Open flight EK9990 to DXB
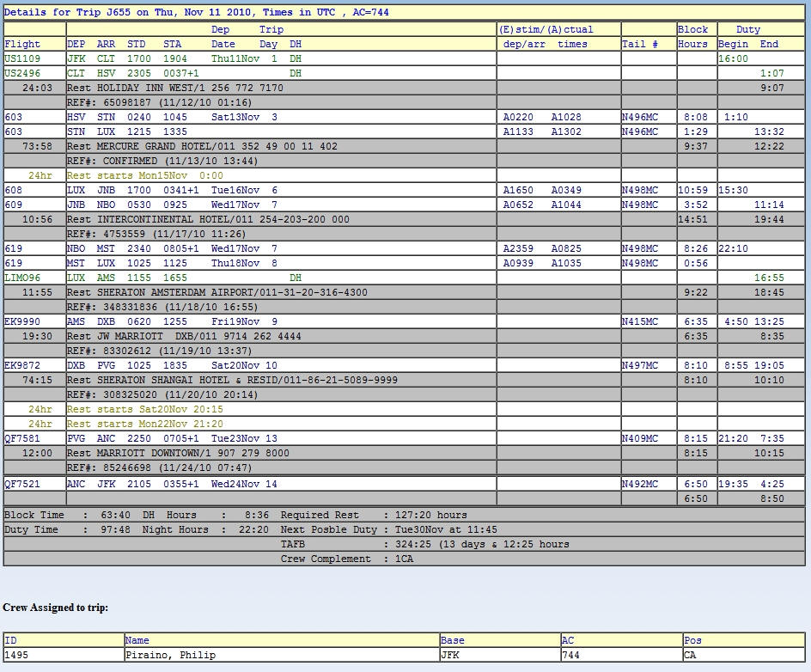Viewport: 811px width, 672px height. tap(22, 322)
